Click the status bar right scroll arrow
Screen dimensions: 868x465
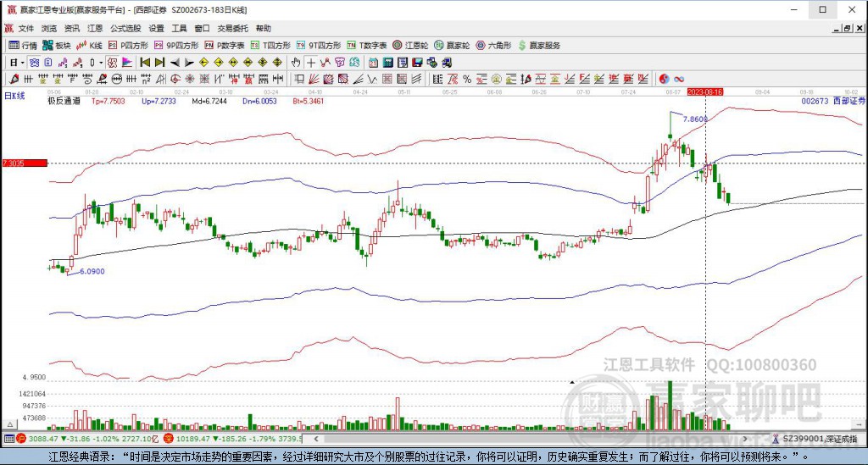(745, 439)
